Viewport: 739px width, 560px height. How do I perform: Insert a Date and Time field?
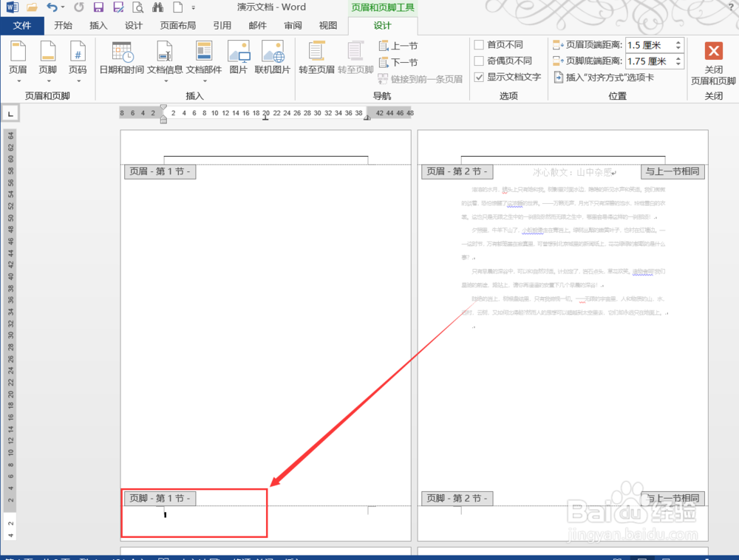coord(121,59)
